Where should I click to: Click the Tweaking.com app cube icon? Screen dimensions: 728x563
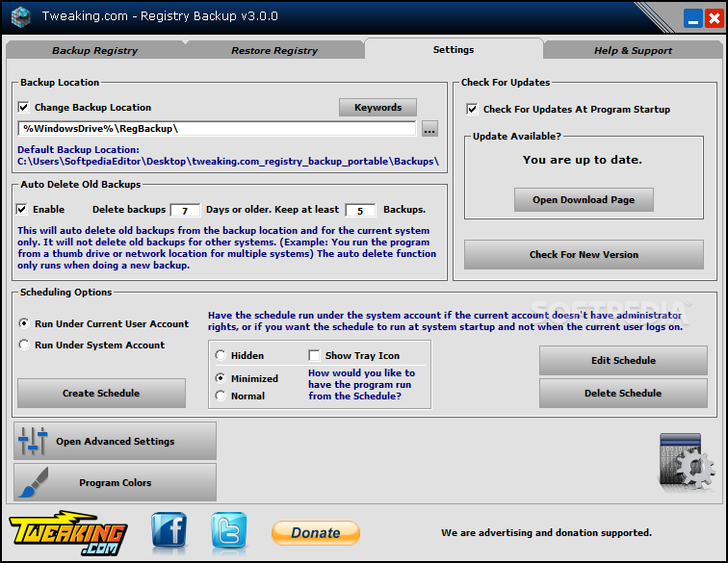point(20,16)
